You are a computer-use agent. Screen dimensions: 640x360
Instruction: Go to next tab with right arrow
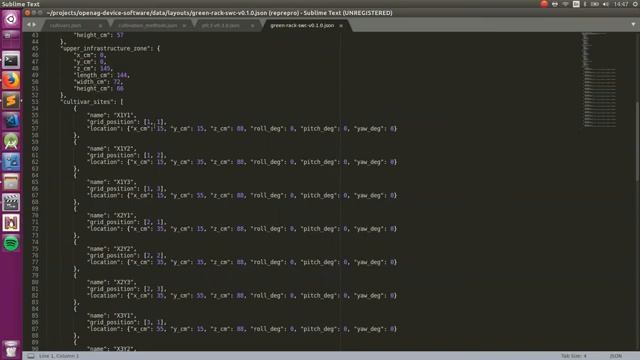click(x=34, y=25)
